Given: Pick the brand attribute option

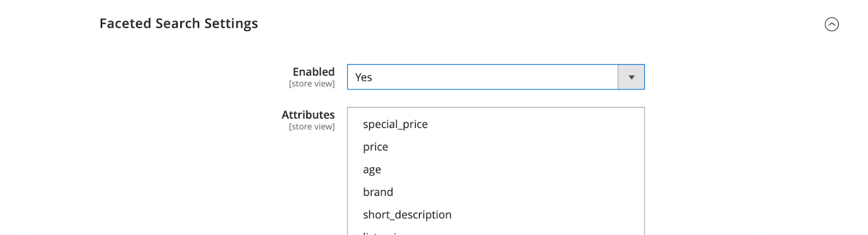Looking at the screenshot, I should 378,192.
